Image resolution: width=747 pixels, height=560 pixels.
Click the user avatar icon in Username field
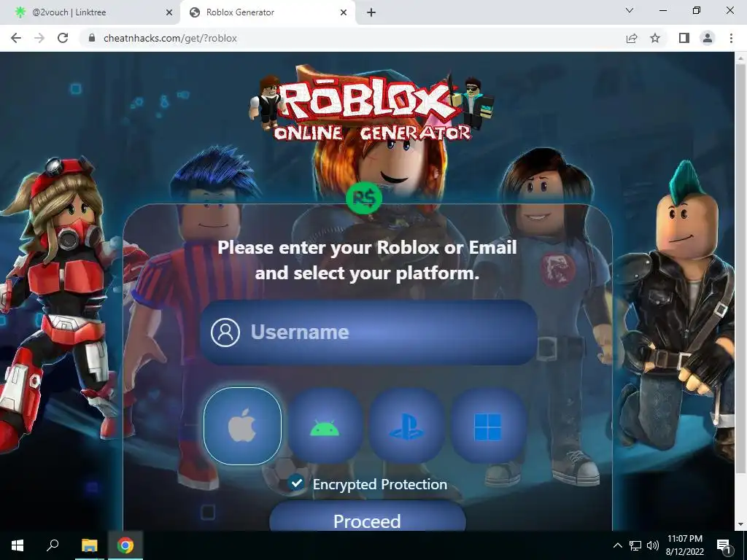pyautogui.click(x=225, y=332)
